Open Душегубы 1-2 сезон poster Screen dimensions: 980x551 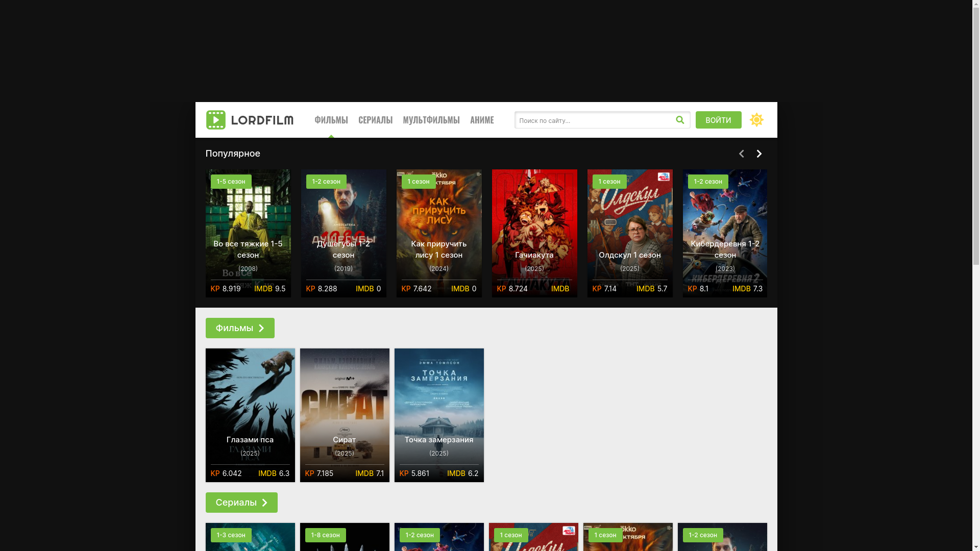click(x=344, y=233)
